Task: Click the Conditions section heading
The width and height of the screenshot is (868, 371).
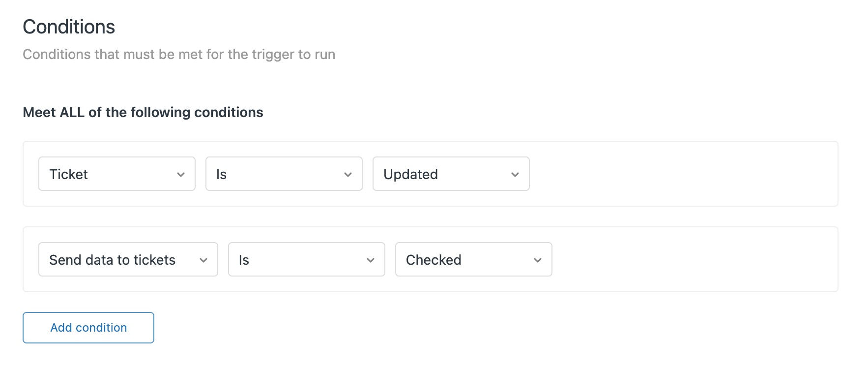Action: point(69,27)
